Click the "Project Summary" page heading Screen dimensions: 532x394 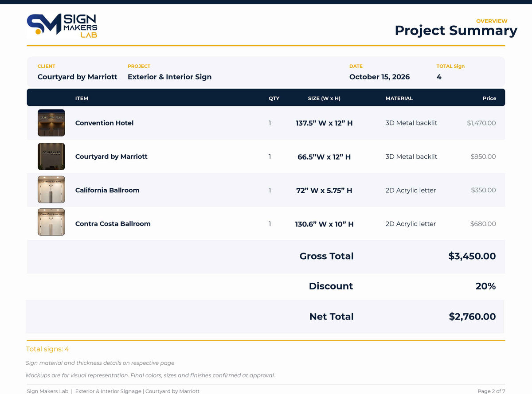pyautogui.click(x=456, y=30)
